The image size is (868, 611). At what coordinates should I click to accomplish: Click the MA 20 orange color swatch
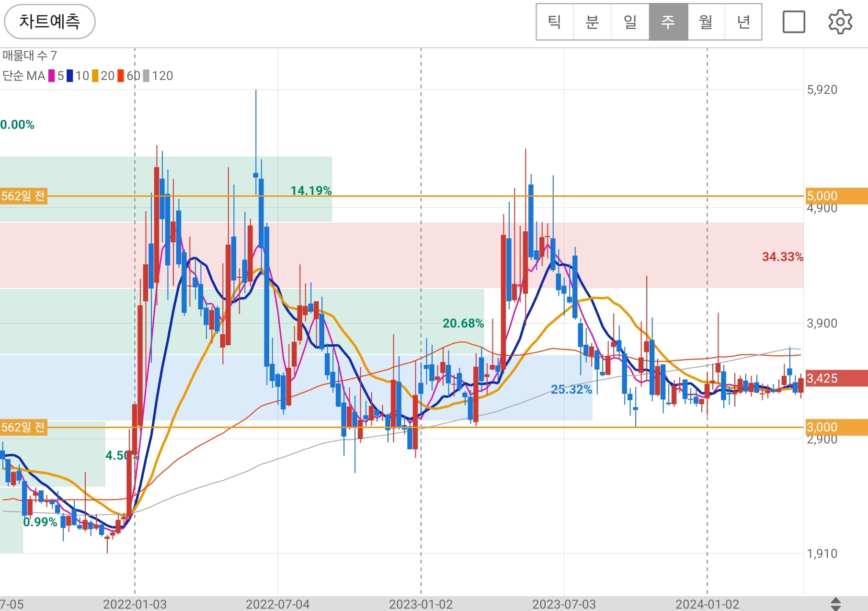(95, 76)
